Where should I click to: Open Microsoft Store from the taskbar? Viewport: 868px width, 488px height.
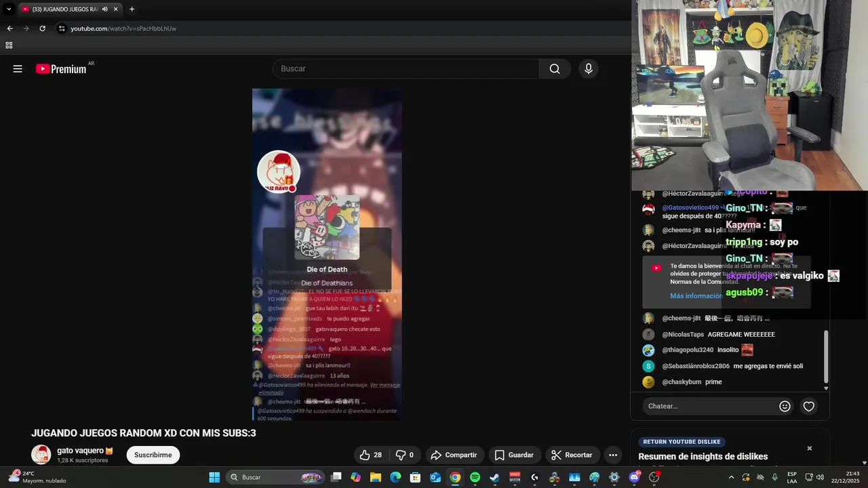pos(415,477)
